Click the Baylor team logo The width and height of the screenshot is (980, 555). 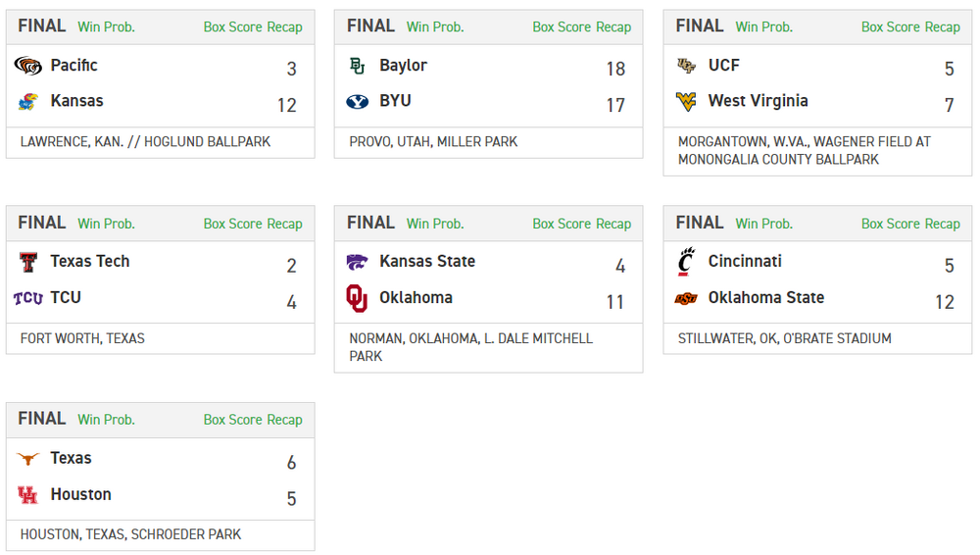[x=357, y=66]
